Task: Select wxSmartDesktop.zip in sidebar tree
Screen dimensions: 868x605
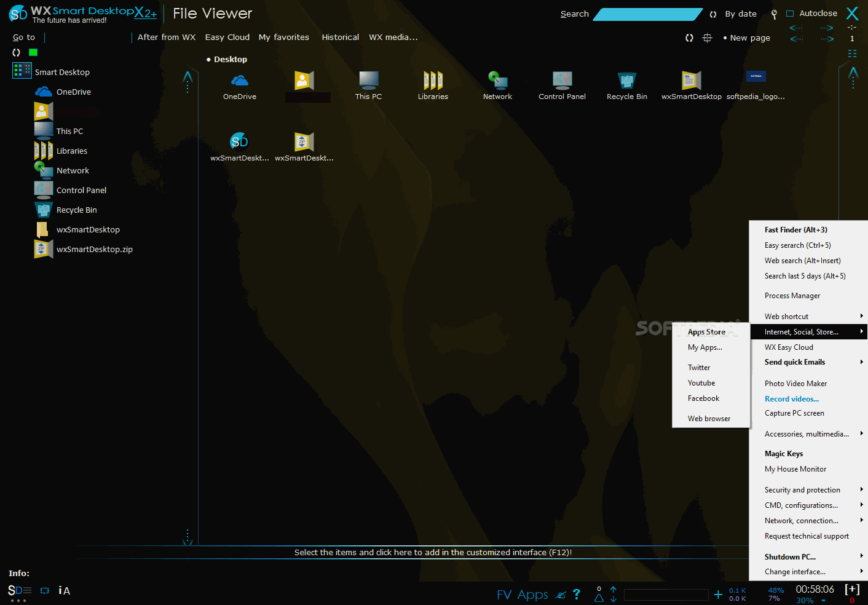Action: 95,250
